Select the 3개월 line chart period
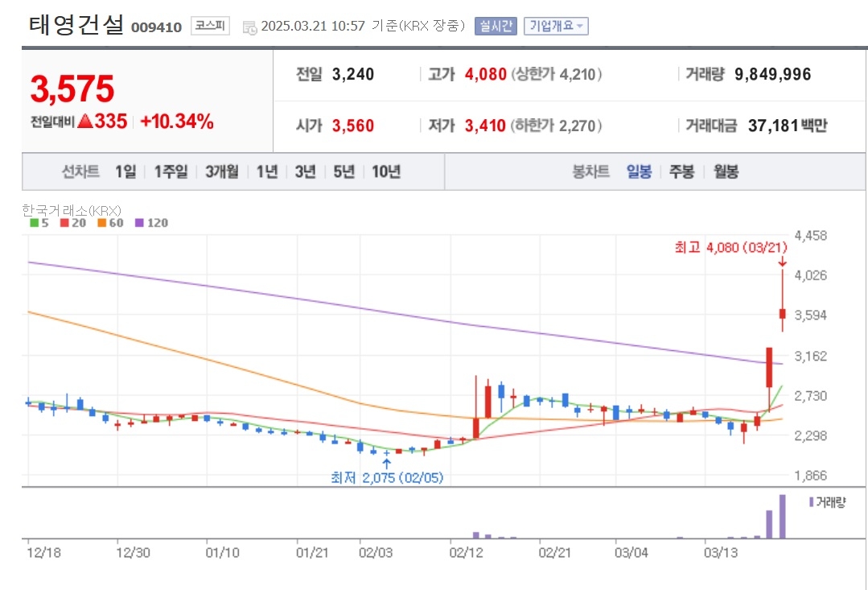The height and width of the screenshot is (590, 868). 222,171
